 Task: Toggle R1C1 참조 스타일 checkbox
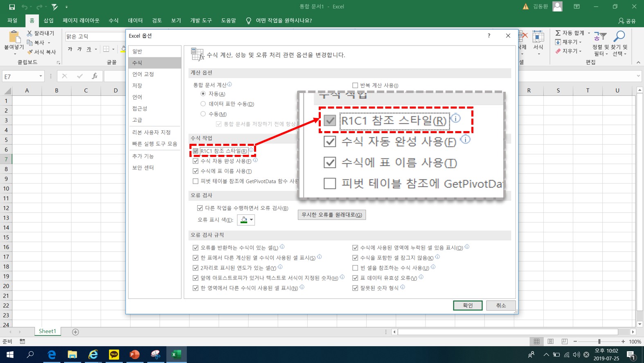tap(196, 151)
